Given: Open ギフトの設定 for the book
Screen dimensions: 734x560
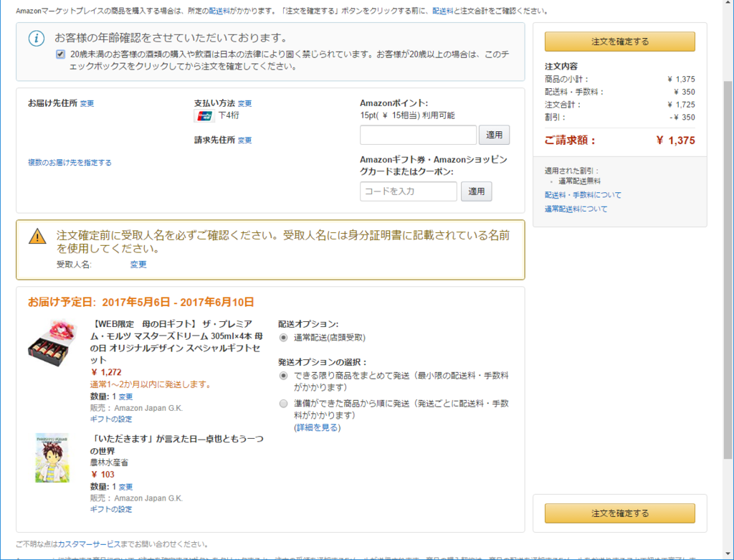Looking at the screenshot, I should coord(111,509).
